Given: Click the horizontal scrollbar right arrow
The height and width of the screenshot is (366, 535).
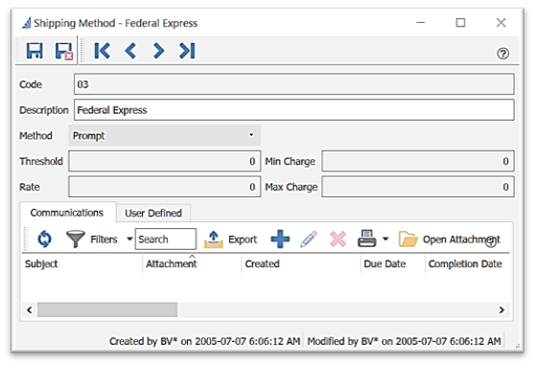Looking at the screenshot, I should point(502,310).
